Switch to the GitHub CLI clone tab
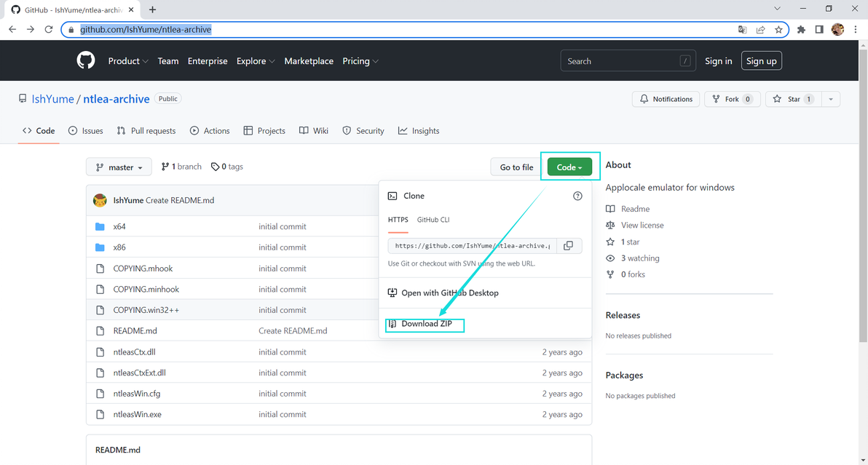Image resolution: width=868 pixels, height=465 pixels. tap(433, 220)
